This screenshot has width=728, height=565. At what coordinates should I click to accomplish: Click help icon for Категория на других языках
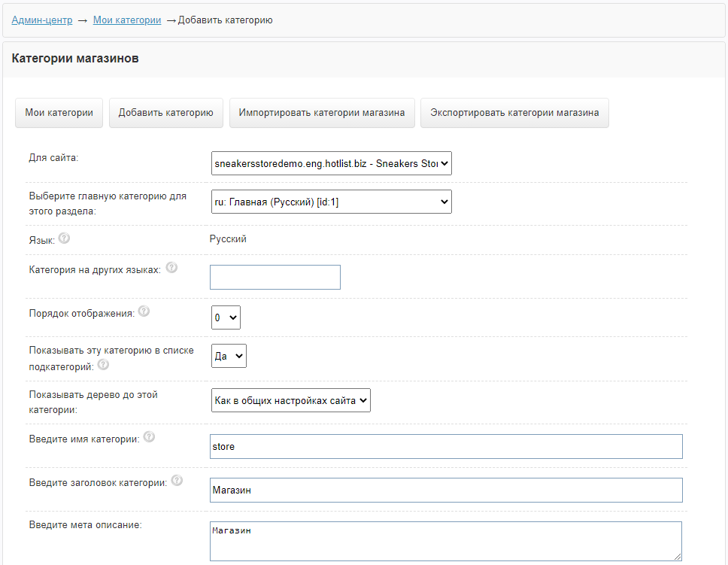click(x=171, y=268)
